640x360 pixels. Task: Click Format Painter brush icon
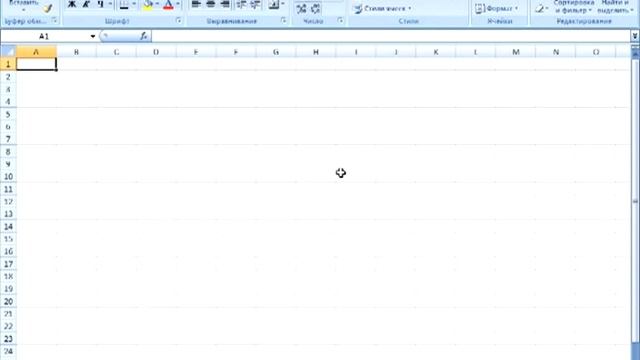click(x=48, y=8)
